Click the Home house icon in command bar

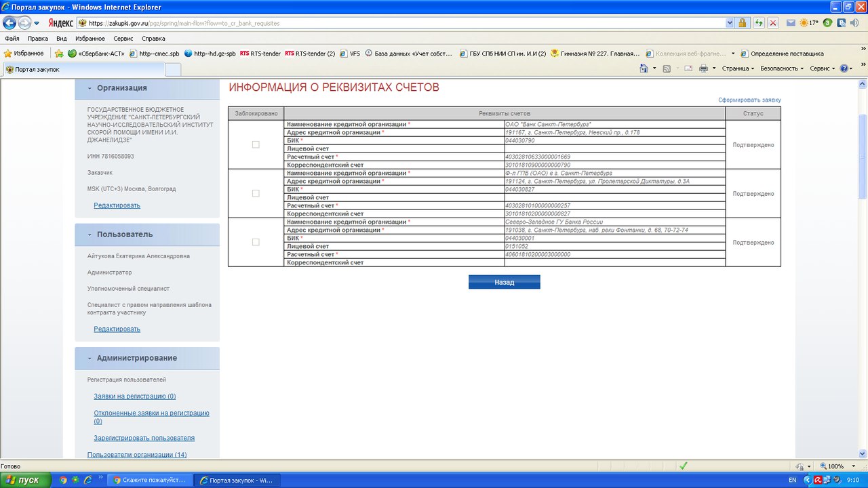click(x=644, y=68)
